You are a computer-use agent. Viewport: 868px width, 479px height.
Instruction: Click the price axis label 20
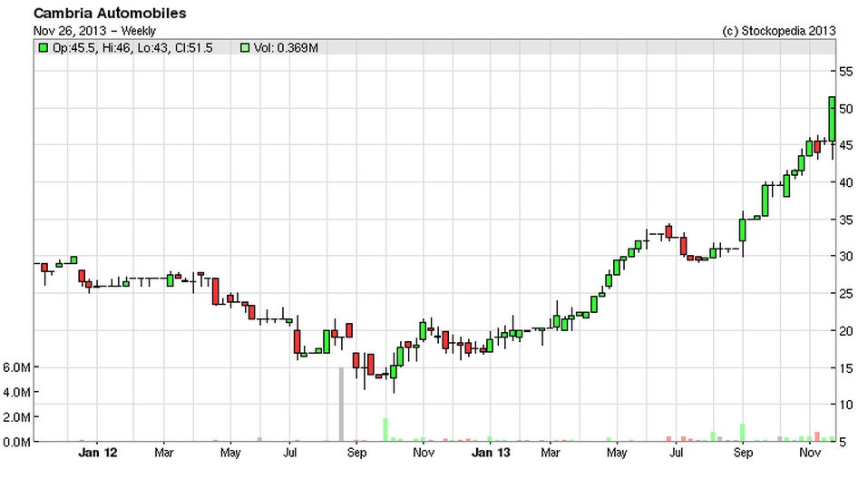click(x=846, y=330)
